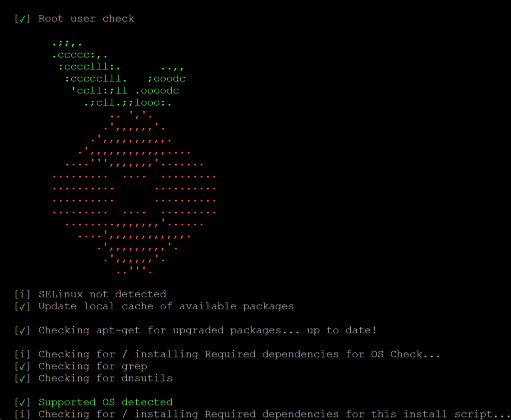Click the checkmark beside Checking for grep
This screenshot has width=511, height=420.
[22, 367]
